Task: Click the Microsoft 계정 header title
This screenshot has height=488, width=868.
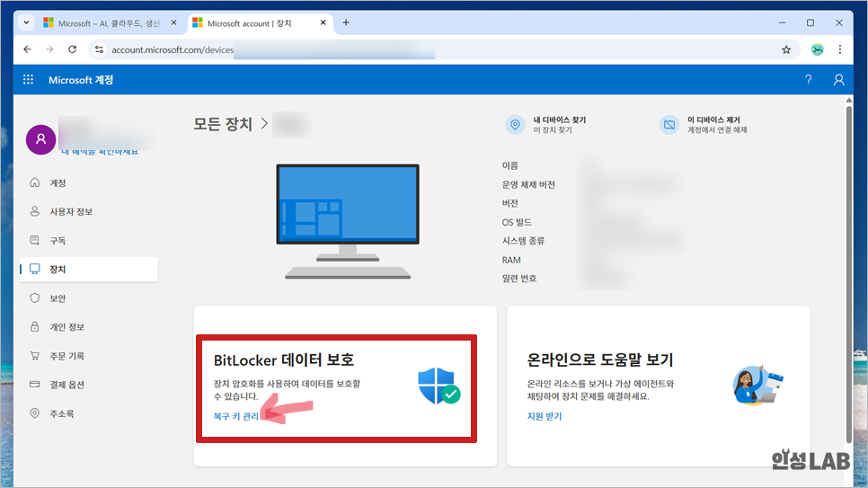Action: point(81,80)
